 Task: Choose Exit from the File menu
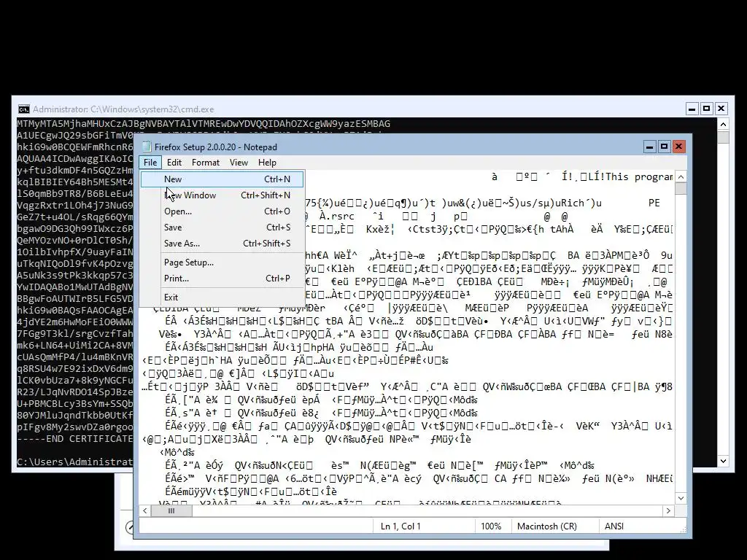(x=222, y=297)
